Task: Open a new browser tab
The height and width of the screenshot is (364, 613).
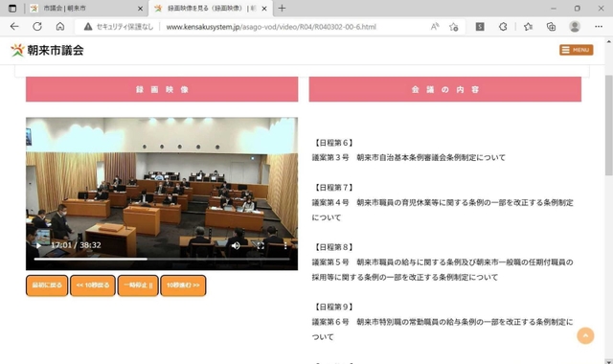Action: [x=282, y=9]
